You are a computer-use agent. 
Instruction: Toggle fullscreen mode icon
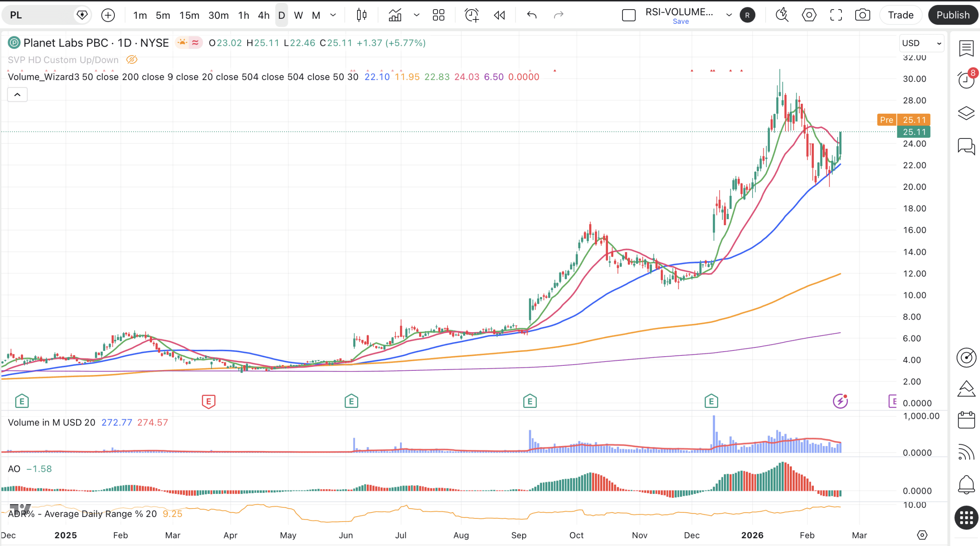[x=836, y=15]
